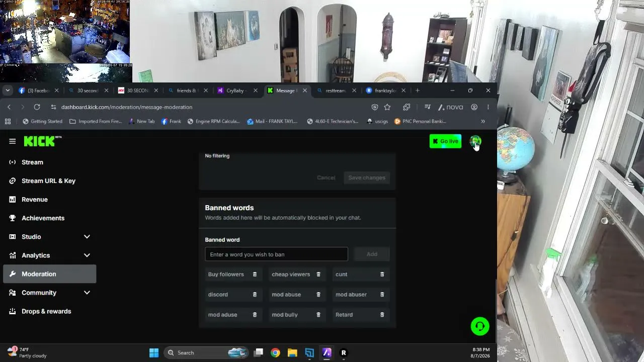Click the address bar URL
This screenshot has height=362, width=644.
click(127, 107)
